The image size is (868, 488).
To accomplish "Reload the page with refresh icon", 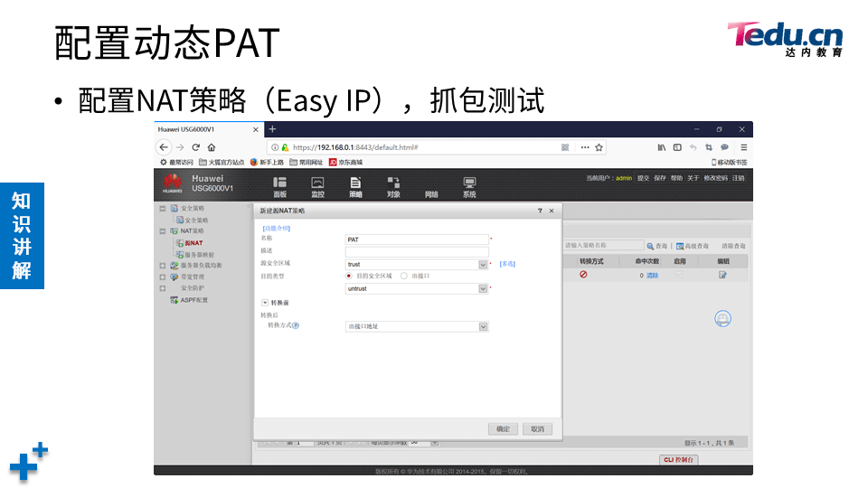I will point(195,147).
